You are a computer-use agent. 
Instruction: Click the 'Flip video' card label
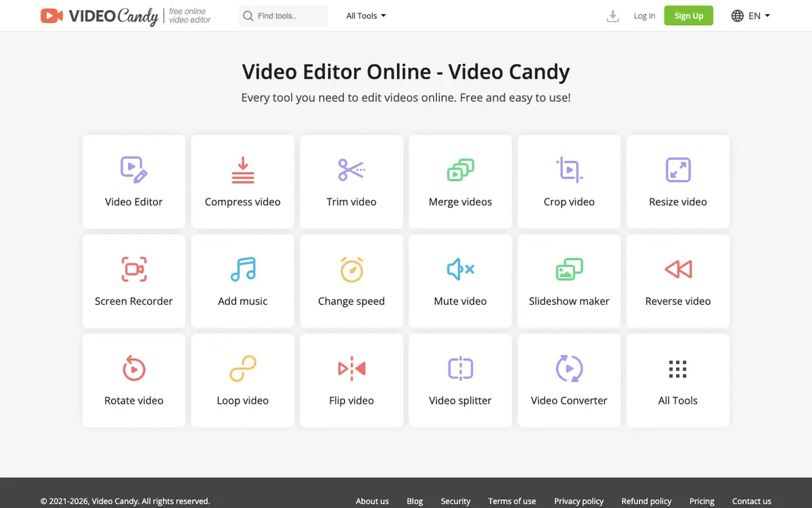click(351, 401)
